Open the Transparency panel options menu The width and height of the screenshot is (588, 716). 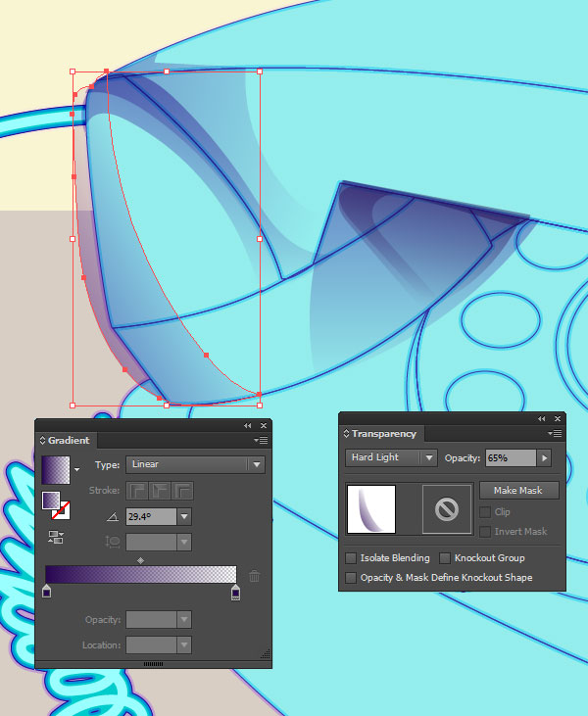click(555, 433)
